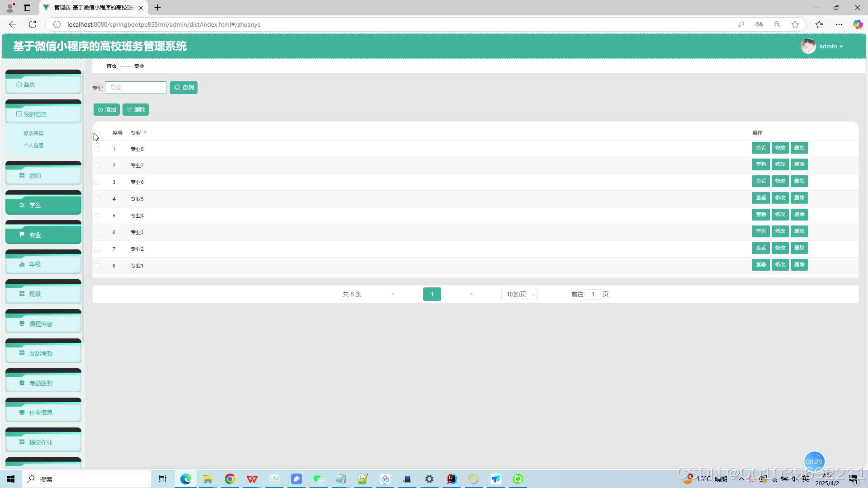Click the bar chart icon for 年级
868x488 pixels.
[22, 264]
